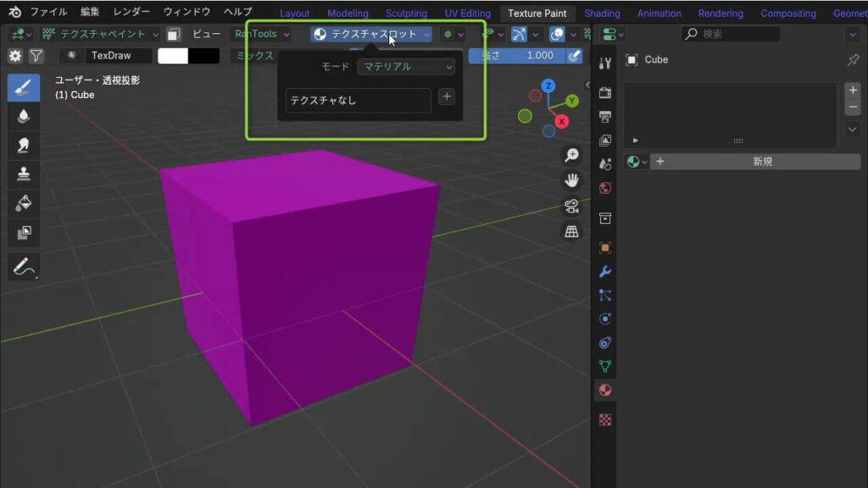Add texture slot with plus button
This screenshot has height=488, width=868.
[447, 97]
